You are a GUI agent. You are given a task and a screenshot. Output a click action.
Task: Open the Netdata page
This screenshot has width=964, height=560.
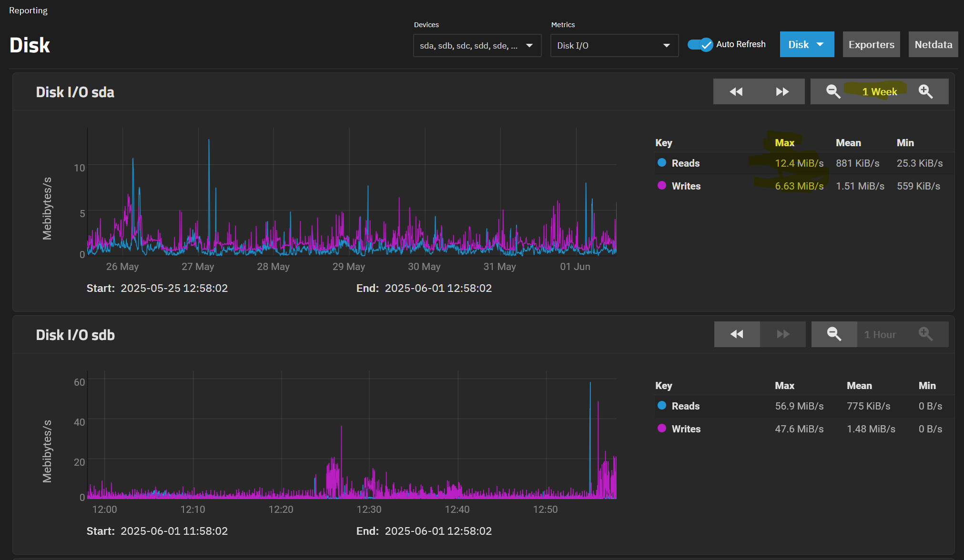click(x=933, y=45)
